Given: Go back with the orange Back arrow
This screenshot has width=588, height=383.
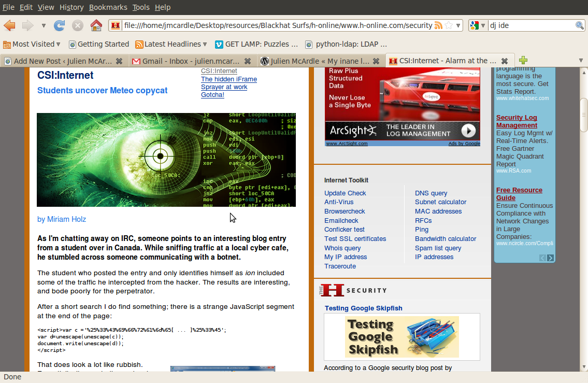Looking at the screenshot, I should pyautogui.click(x=9, y=25).
